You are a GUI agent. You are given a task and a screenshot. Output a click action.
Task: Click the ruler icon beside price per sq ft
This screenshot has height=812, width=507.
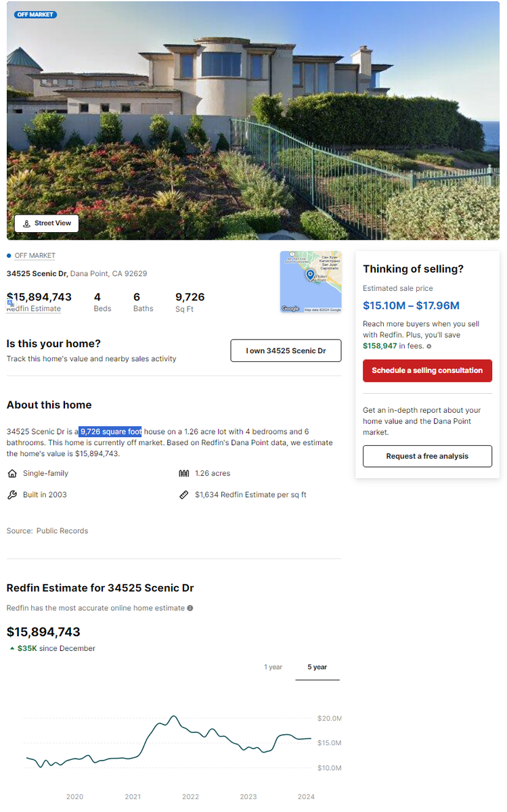183,495
